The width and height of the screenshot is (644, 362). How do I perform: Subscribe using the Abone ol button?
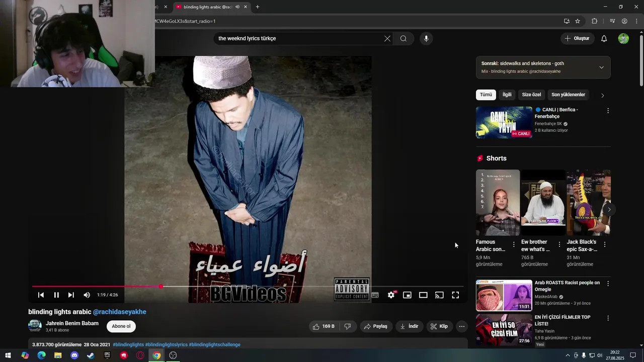coord(121,326)
